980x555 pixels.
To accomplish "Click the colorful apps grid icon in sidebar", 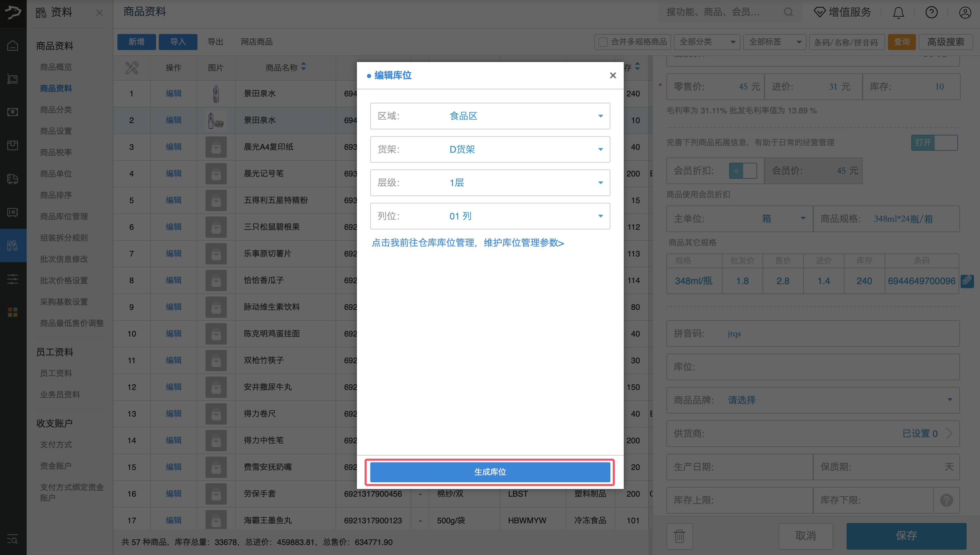I will coord(13,312).
